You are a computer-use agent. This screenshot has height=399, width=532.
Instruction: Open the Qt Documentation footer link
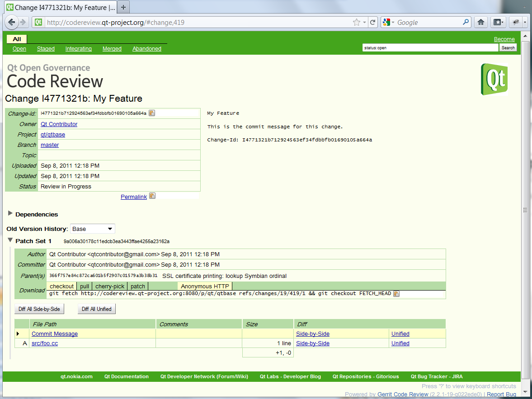click(127, 376)
